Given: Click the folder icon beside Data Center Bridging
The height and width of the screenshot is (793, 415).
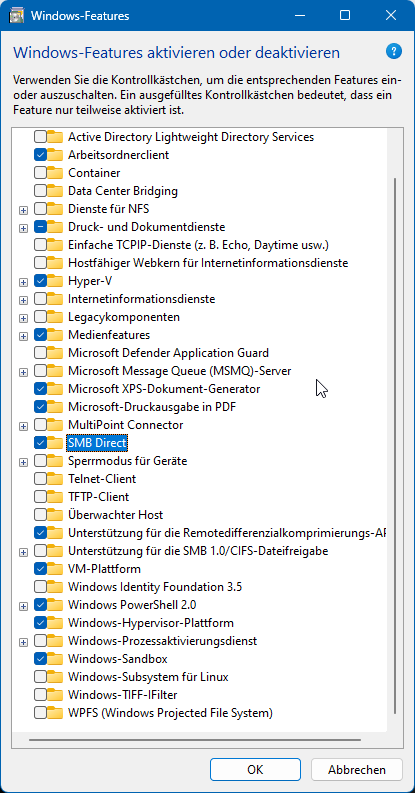Looking at the screenshot, I should pyautogui.click(x=55, y=191).
